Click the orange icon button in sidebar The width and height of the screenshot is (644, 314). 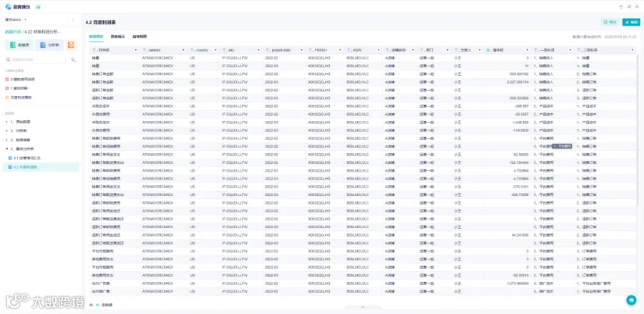71,45
